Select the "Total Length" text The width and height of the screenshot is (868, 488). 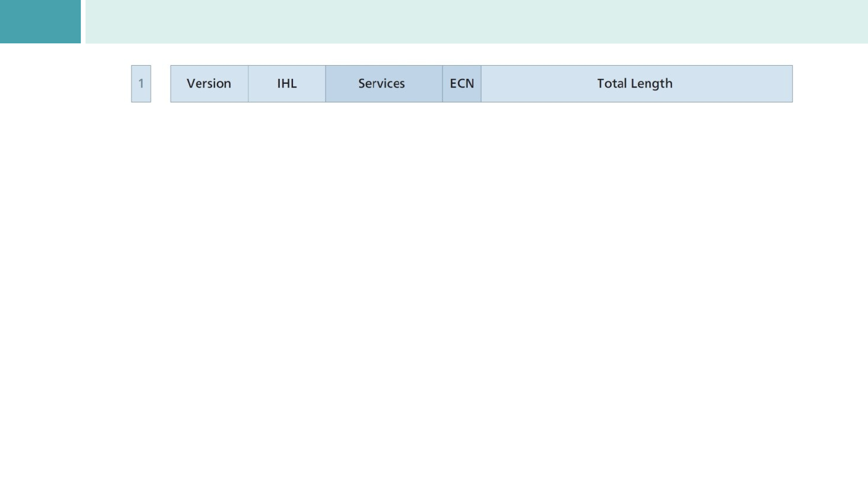click(x=635, y=84)
